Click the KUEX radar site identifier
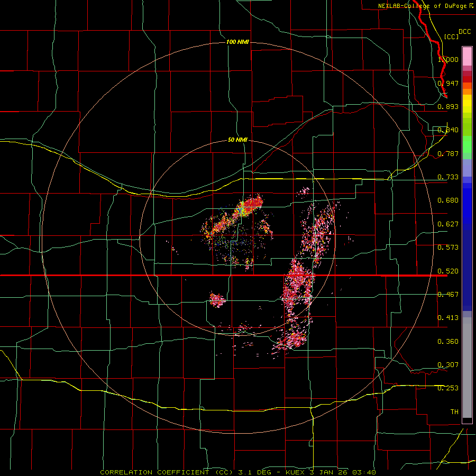 (296, 472)
